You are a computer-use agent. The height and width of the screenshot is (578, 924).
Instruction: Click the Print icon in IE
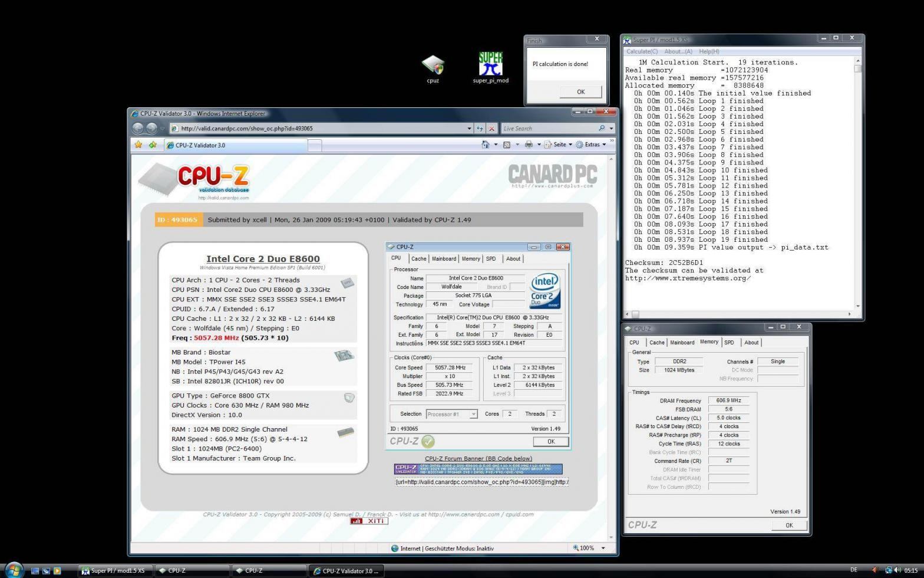pyautogui.click(x=529, y=144)
